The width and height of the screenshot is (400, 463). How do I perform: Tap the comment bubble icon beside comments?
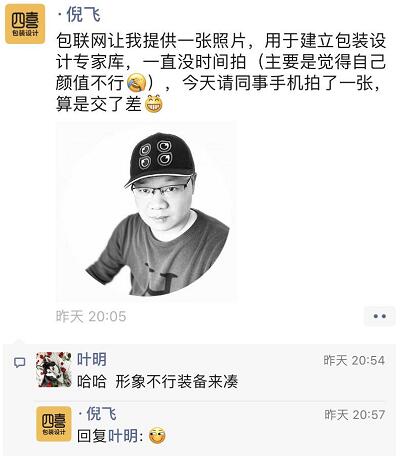click(x=20, y=362)
